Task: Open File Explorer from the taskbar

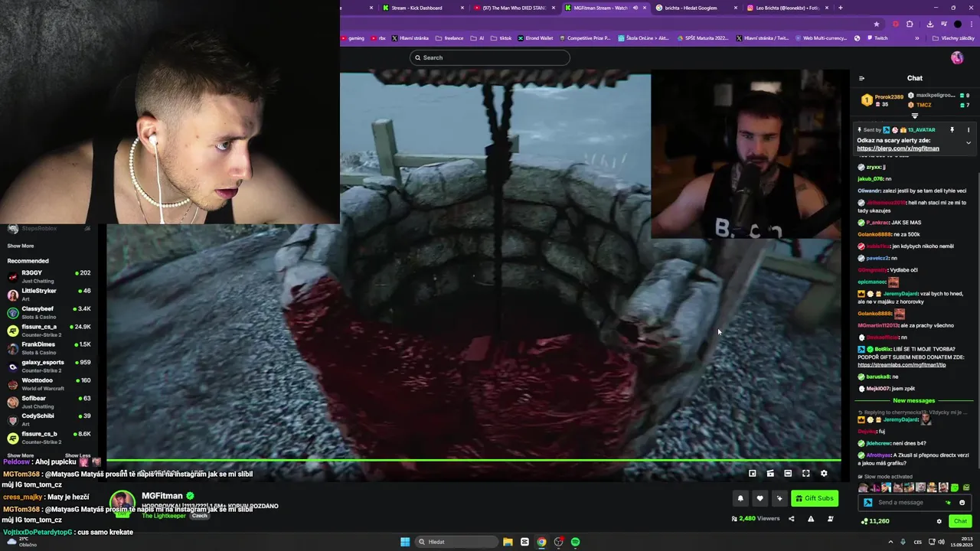Action: (x=508, y=542)
